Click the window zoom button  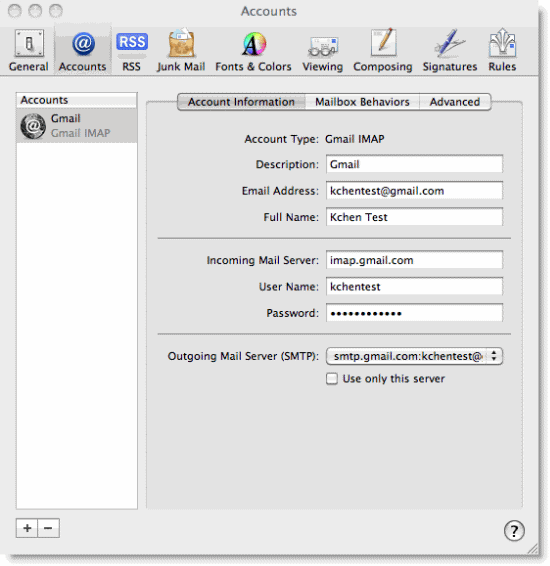pos(56,11)
